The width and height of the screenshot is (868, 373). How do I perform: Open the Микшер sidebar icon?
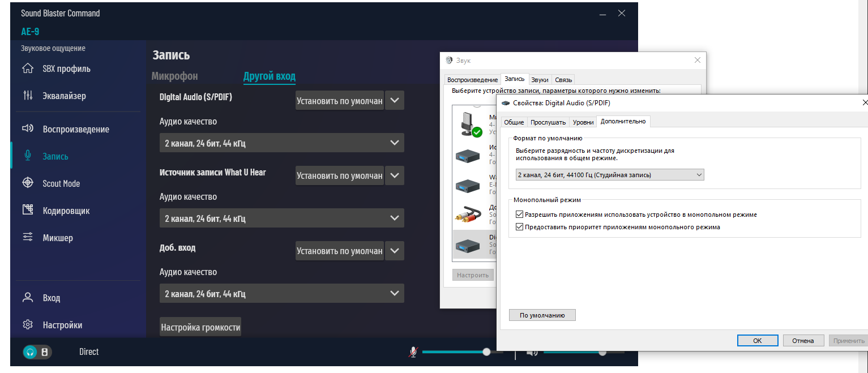pos(27,238)
